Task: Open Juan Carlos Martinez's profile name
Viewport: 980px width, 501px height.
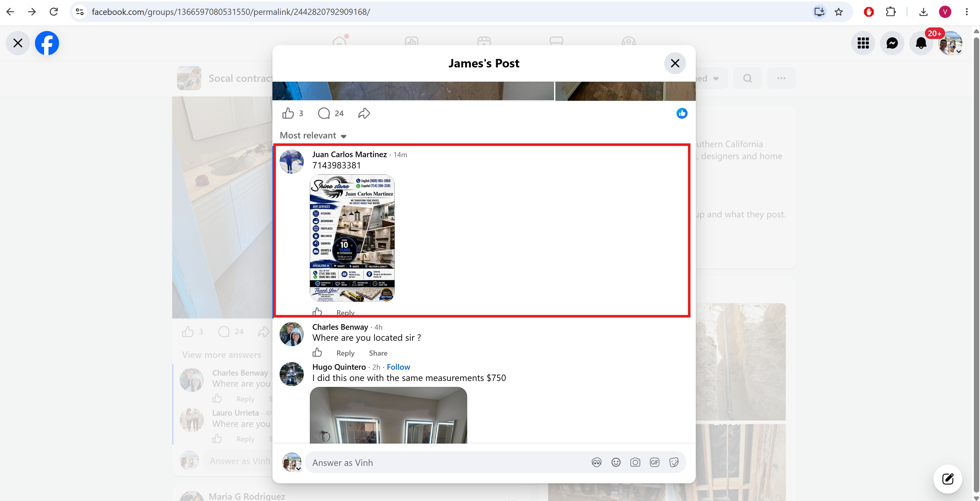Action: [349, 154]
